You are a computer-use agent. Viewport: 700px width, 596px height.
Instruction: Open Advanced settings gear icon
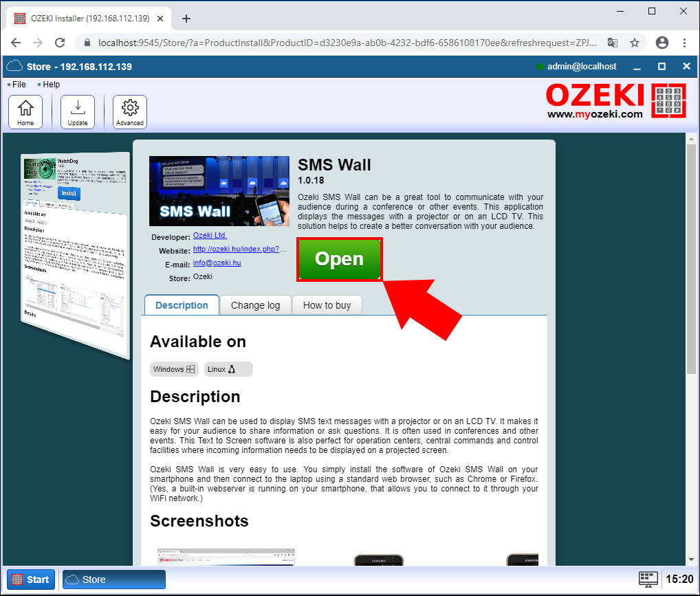coord(129,111)
